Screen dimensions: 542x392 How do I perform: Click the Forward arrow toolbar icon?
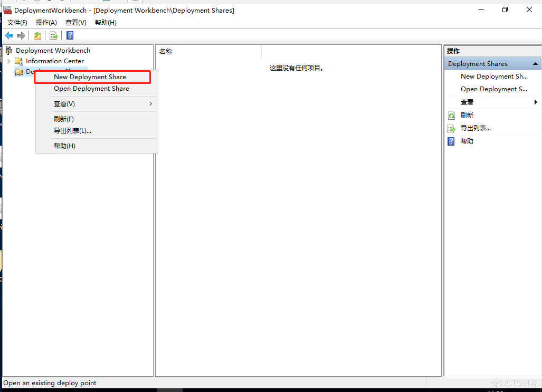pyautogui.click(x=21, y=35)
